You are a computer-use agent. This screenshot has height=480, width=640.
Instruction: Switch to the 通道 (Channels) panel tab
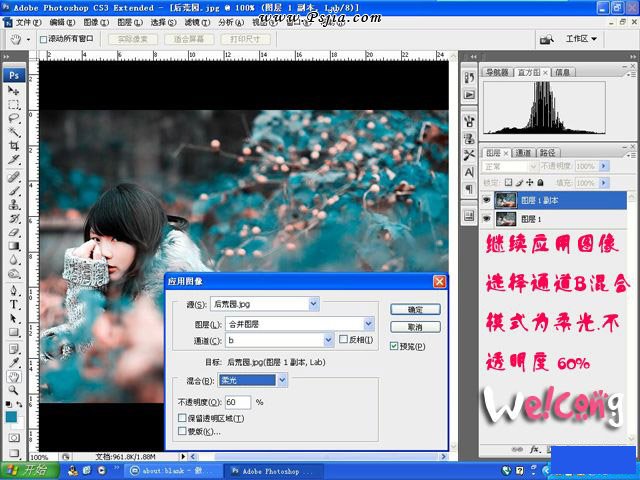523,153
